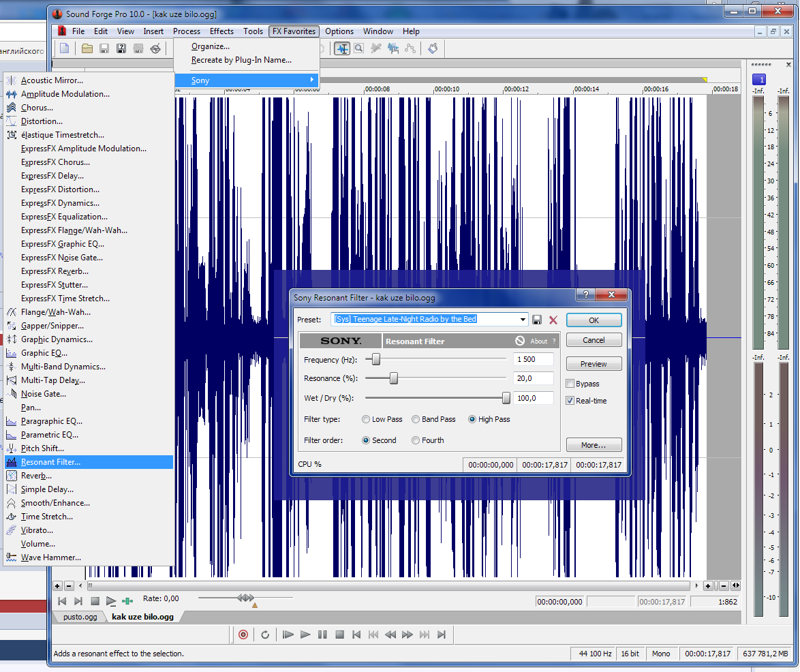Click Cancel in Resonant Filter dialog
This screenshot has height=672, width=800.
[594, 340]
